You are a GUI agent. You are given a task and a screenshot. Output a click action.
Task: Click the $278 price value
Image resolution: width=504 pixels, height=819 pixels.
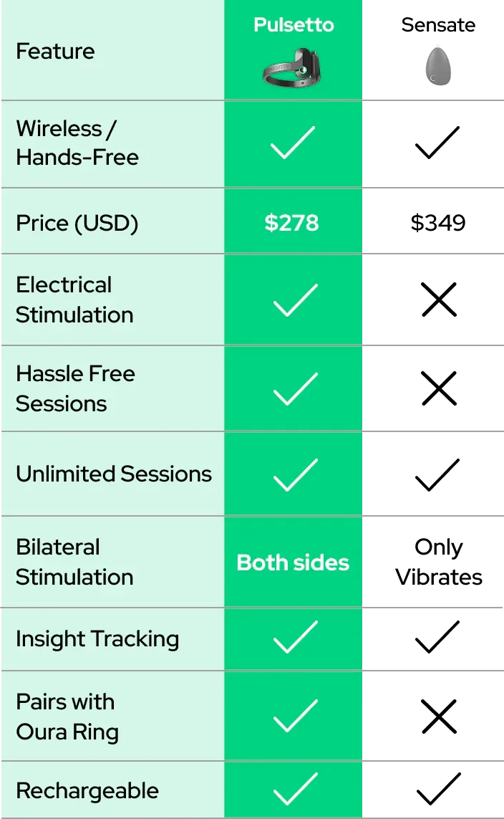pos(292,223)
